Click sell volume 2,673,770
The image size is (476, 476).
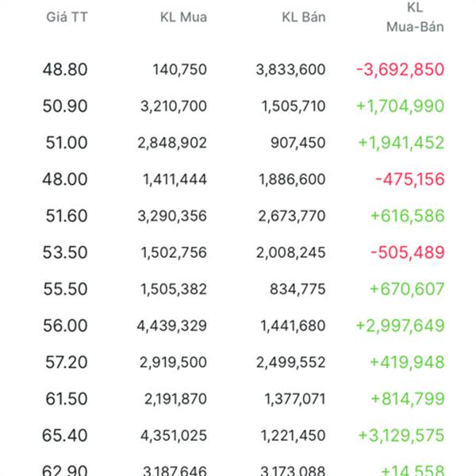point(292,216)
